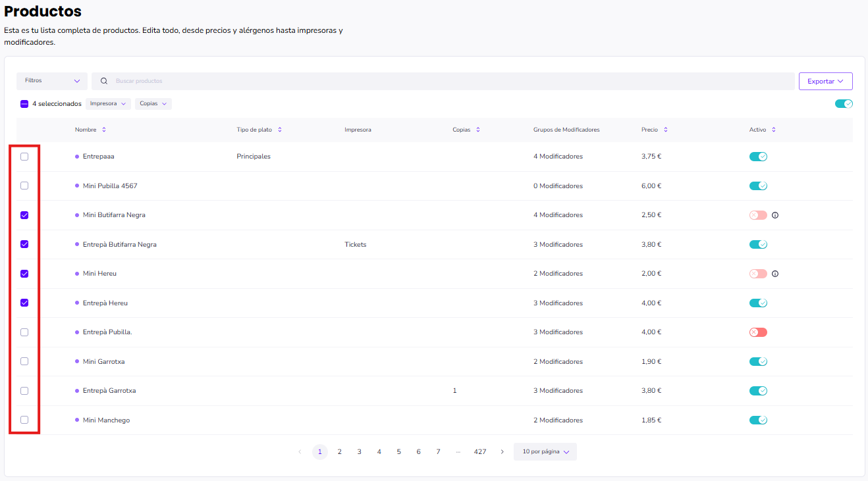Toggle the master active switch above table

[844, 104]
